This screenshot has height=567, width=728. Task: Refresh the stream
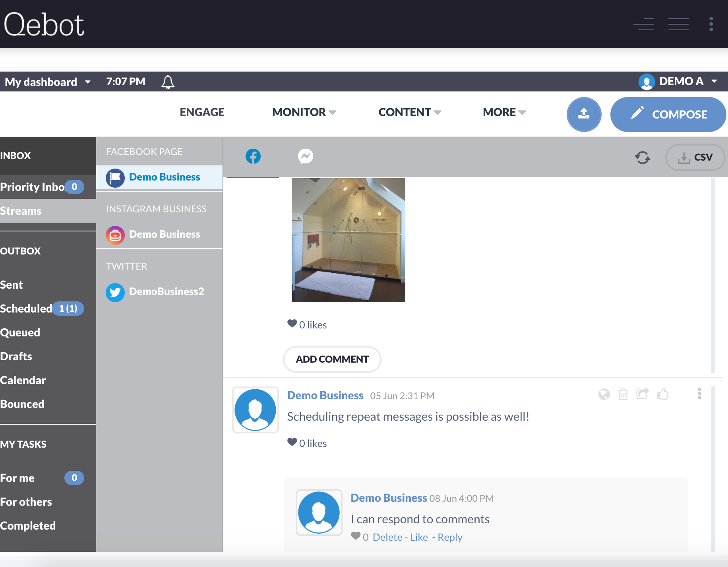[642, 157]
